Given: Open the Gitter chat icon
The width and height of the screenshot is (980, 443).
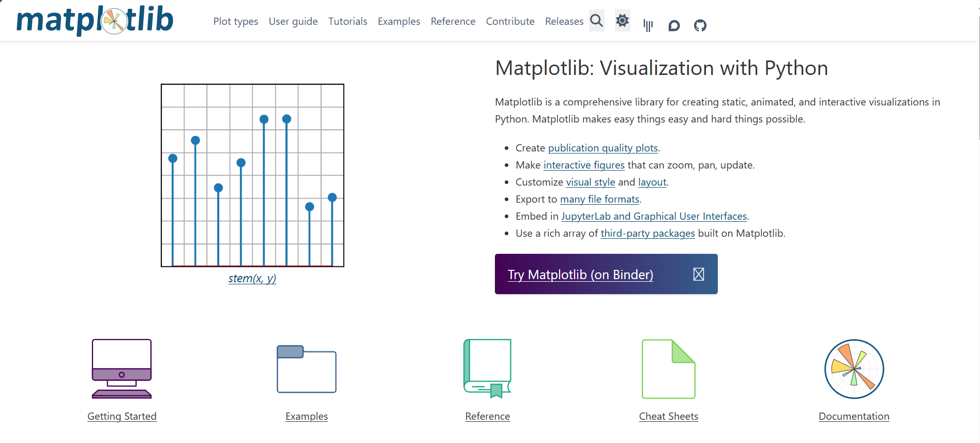Looking at the screenshot, I should [x=648, y=25].
